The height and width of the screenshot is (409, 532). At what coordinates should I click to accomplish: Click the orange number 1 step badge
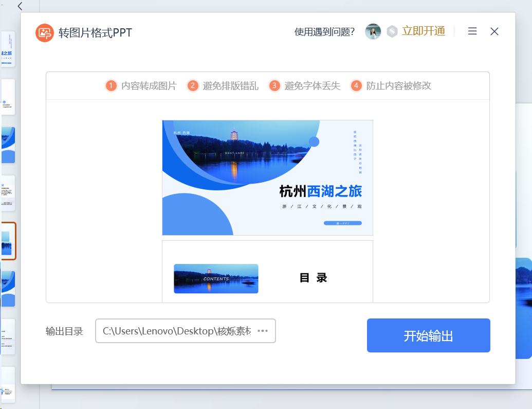point(111,85)
